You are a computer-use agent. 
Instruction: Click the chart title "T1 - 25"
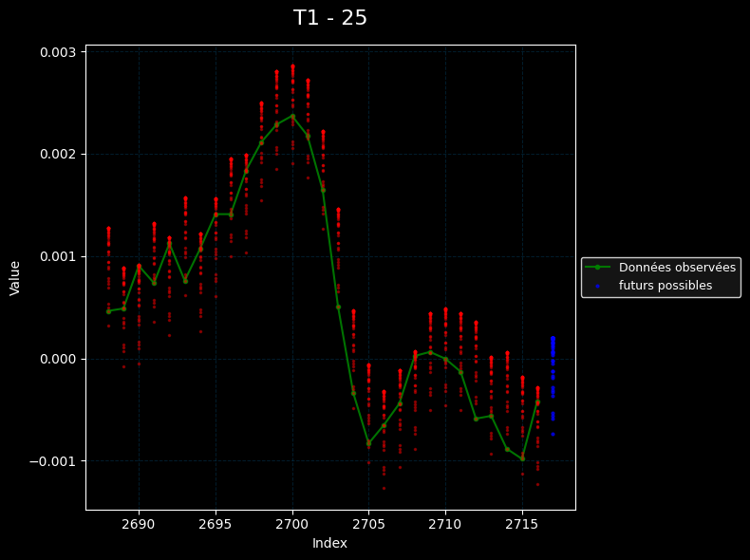tap(329, 18)
